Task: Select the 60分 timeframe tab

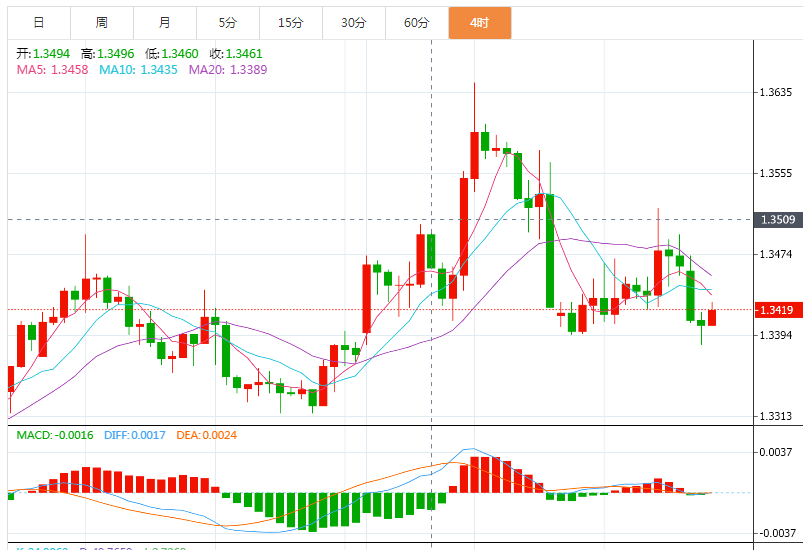Action: [x=417, y=23]
